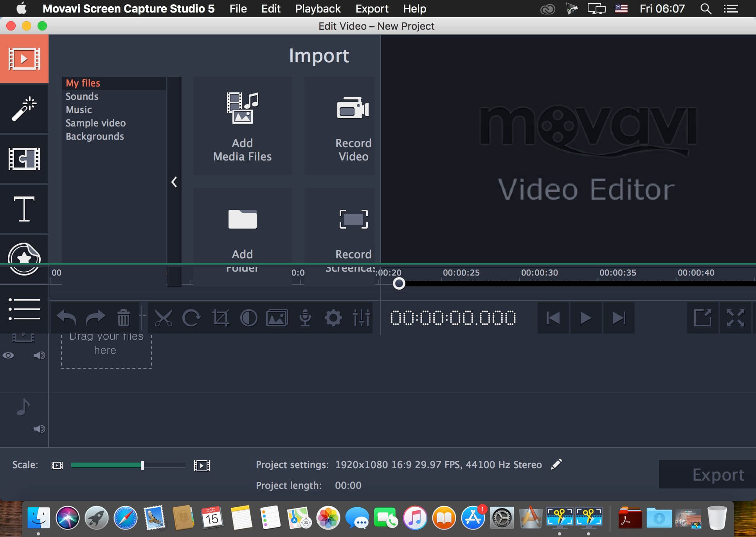Viewport: 756px width, 537px height.
Task: Open Movavi Screen Capture Studio 5 app menu
Action: click(x=128, y=9)
